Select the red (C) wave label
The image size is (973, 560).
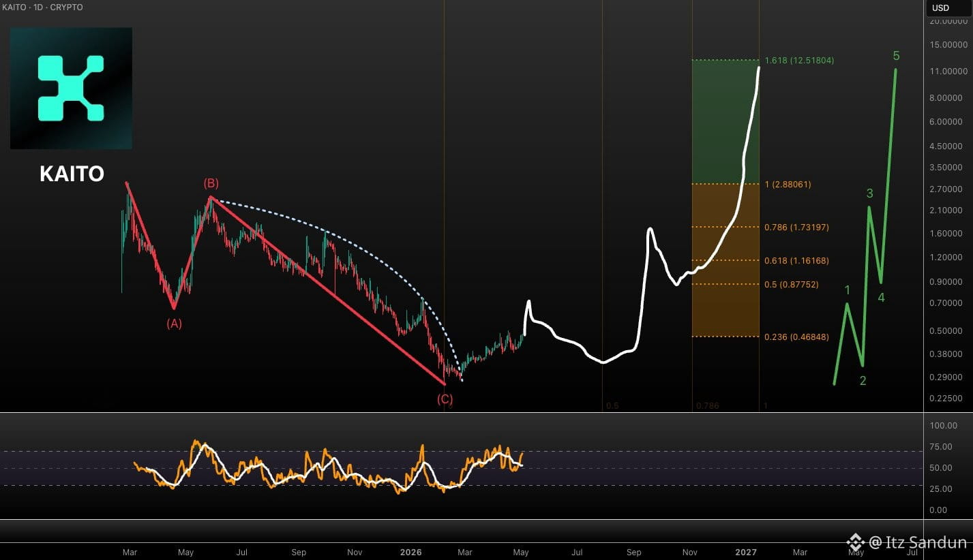tap(445, 399)
